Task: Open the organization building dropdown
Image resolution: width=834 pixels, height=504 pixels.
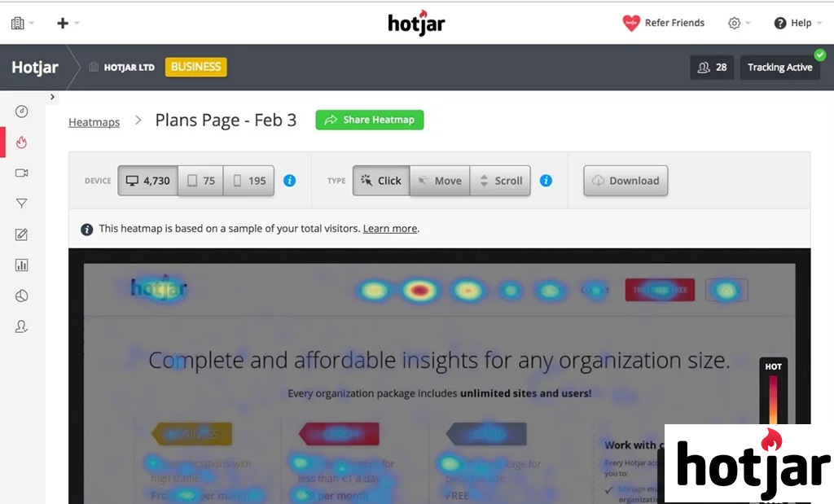Action: pos(22,23)
